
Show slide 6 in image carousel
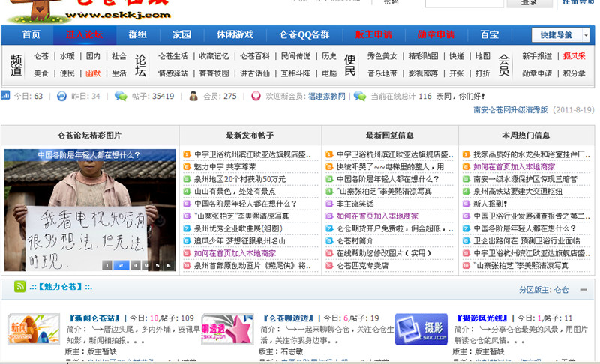[169, 265]
